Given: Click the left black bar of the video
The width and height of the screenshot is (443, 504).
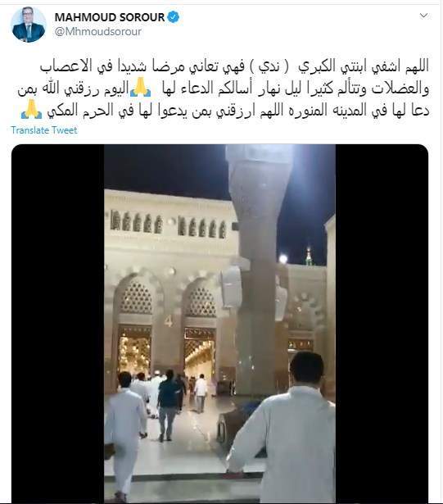Looking at the screenshot, I should [x=58, y=324].
